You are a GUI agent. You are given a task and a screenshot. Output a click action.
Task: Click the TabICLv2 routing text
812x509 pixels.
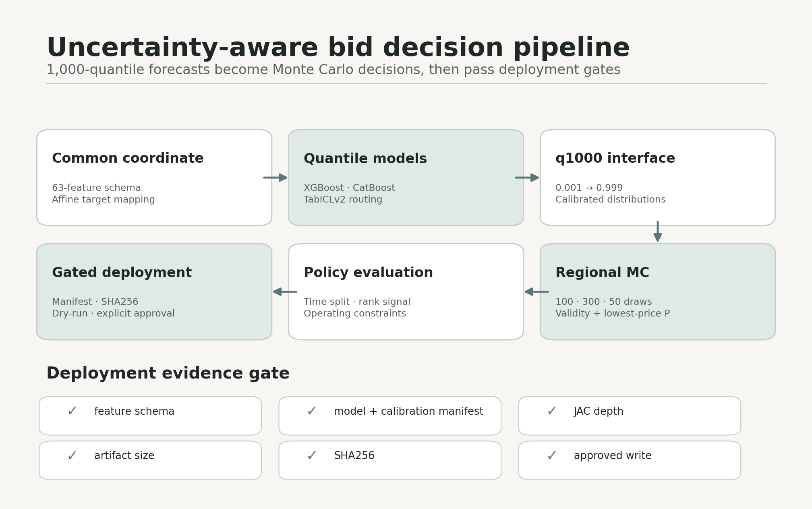tap(343, 200)
